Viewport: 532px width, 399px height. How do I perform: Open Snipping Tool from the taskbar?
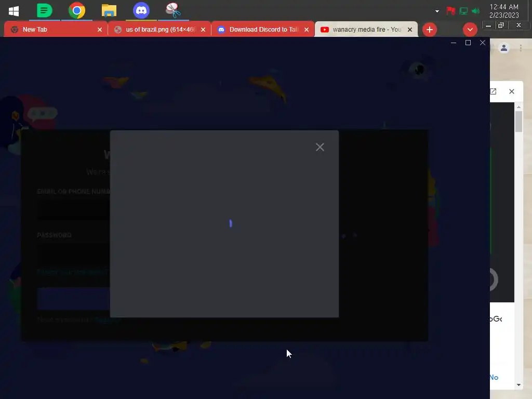click(x=173, y=10)
